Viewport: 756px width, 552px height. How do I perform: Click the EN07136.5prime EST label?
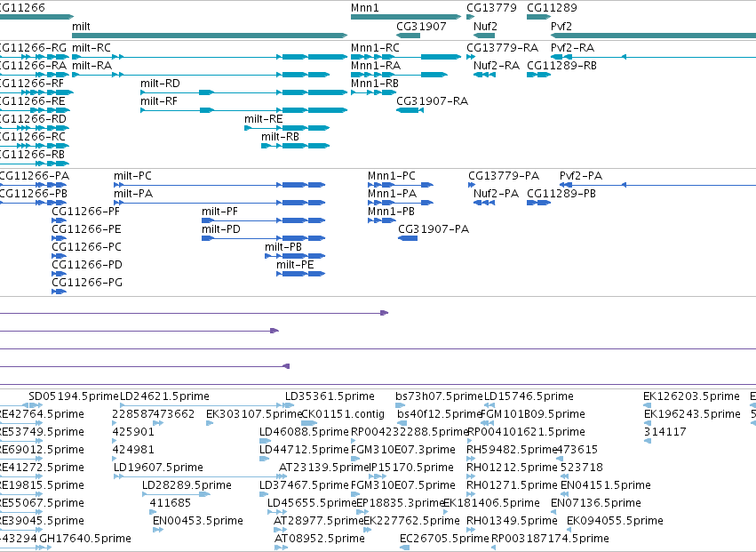[596, 503]
